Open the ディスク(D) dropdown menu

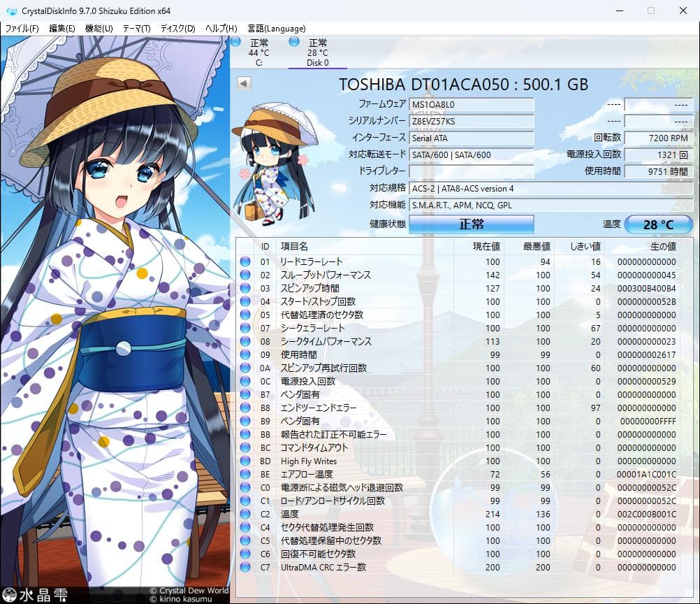click(177, 29)
